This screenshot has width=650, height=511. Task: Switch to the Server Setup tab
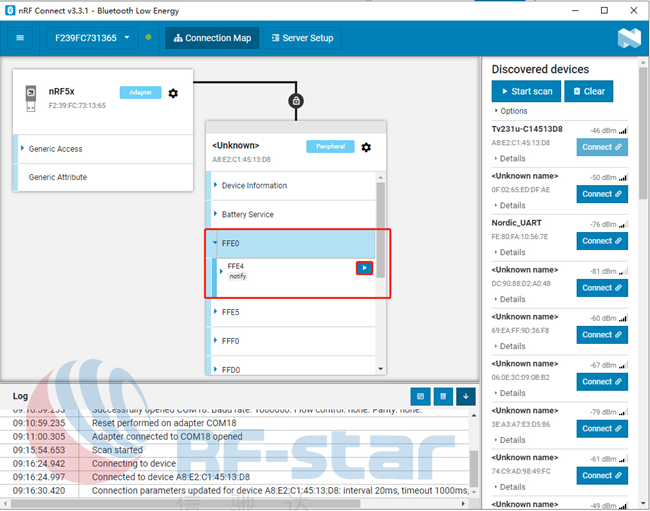(x=303, y=38)
